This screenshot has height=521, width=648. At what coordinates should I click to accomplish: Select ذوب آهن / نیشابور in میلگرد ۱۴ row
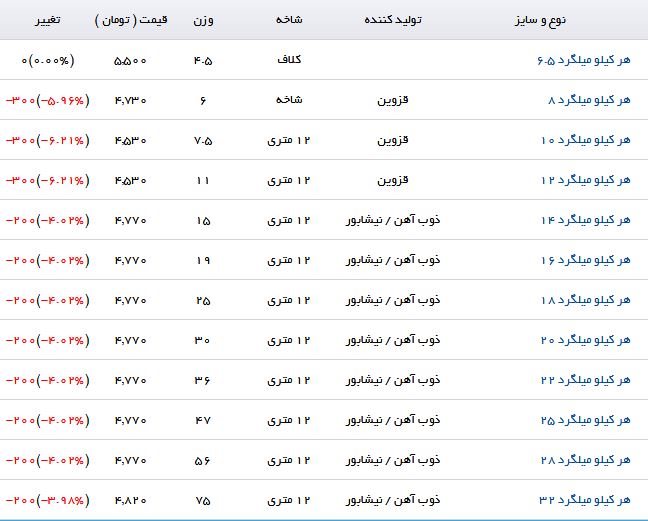click(x=393, y=220)
